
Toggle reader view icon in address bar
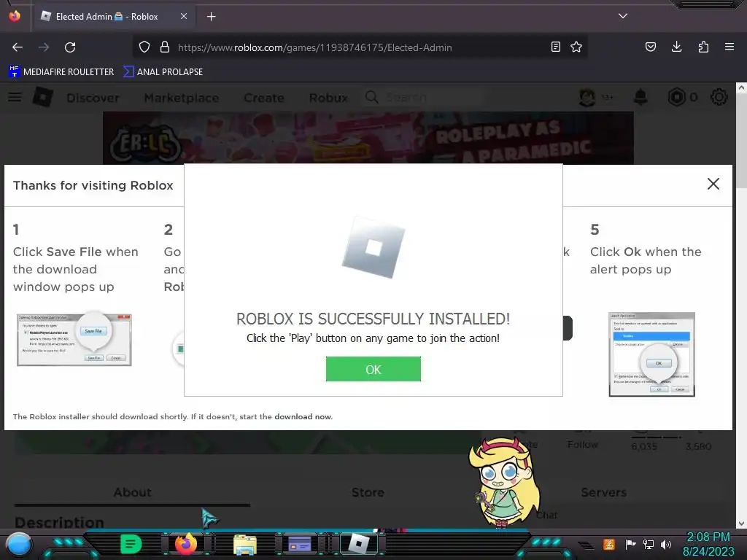[555, 47]
